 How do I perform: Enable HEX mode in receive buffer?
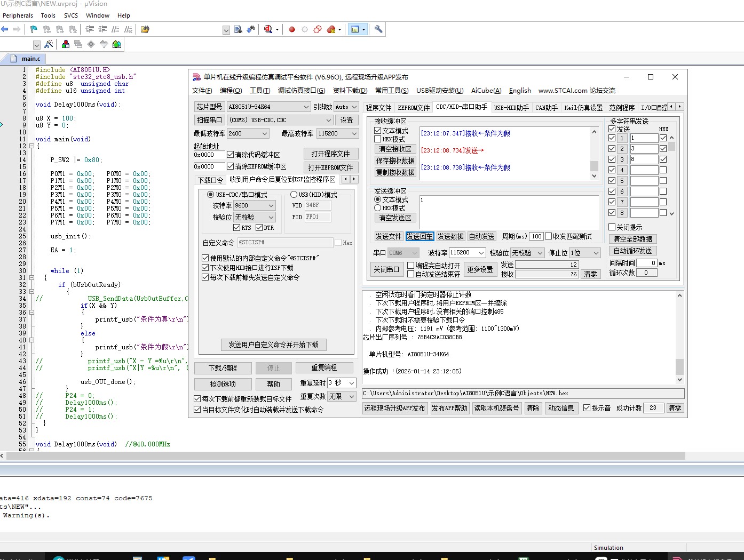tap(378, 139)
